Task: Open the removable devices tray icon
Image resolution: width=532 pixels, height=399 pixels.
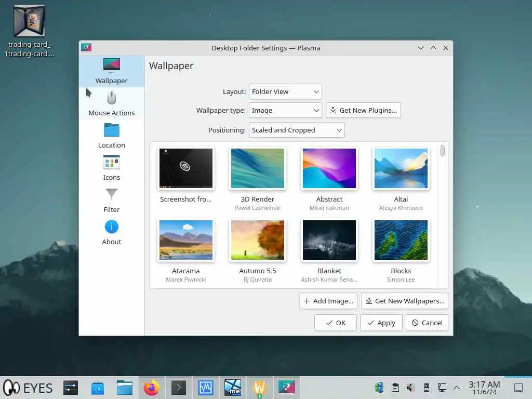Action: coord(427,388)
